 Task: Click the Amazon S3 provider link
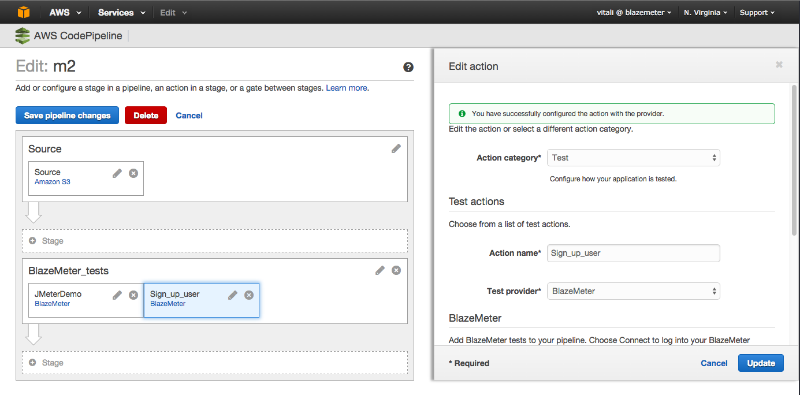[53, 182]
